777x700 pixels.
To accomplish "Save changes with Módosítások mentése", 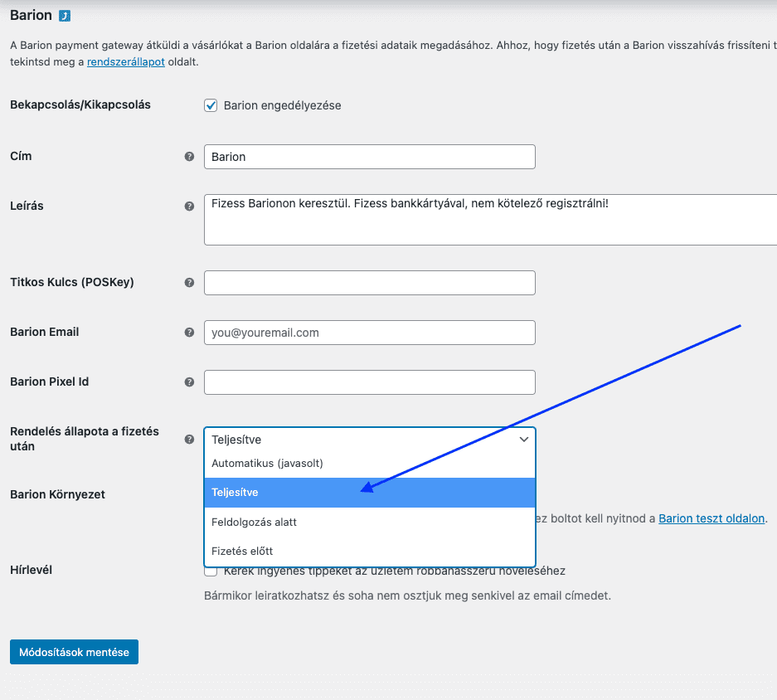I will (x=75, y=652).
